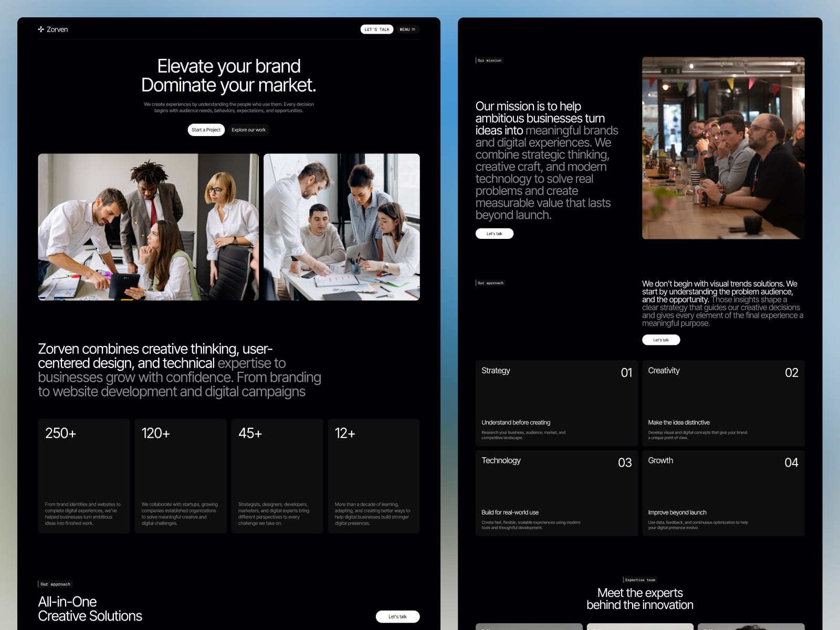Click the Zorven logo in the header
Screen dimensions: 840x630
point(53,29)
